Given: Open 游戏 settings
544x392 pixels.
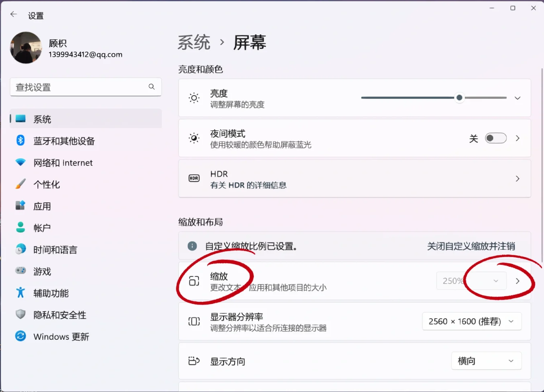Looking at the screenshot, I should 42,271.
